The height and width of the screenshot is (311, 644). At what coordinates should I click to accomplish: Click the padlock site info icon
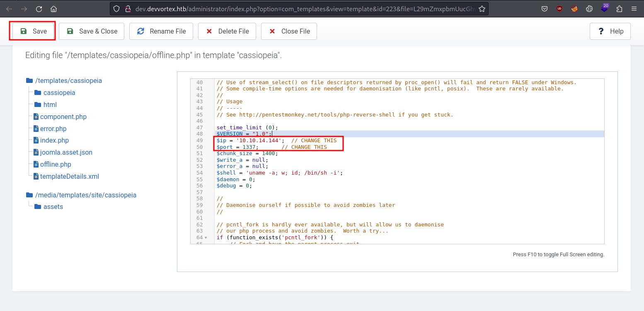coord(128,9)
